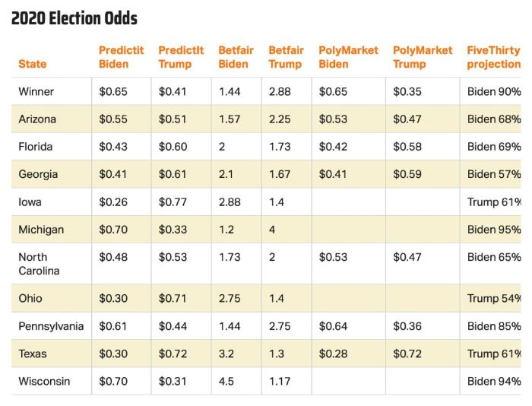This screenshot has height=406, width=532.
Task: Select the Betfair Trump column header
Action: [286, 57]
